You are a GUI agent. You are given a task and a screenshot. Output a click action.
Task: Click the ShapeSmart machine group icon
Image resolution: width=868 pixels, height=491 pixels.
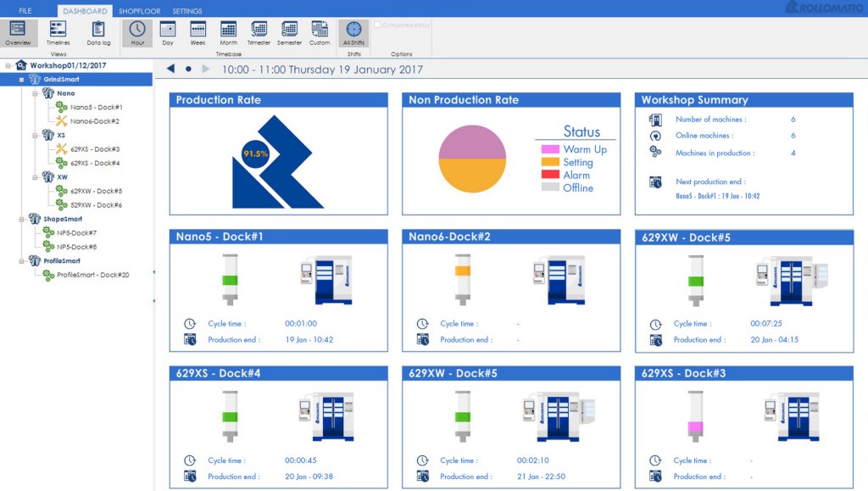[35, 219]
